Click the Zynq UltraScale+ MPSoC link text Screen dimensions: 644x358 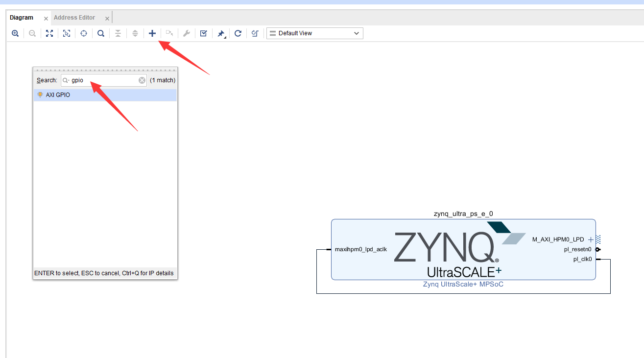(x=463, y=284)
